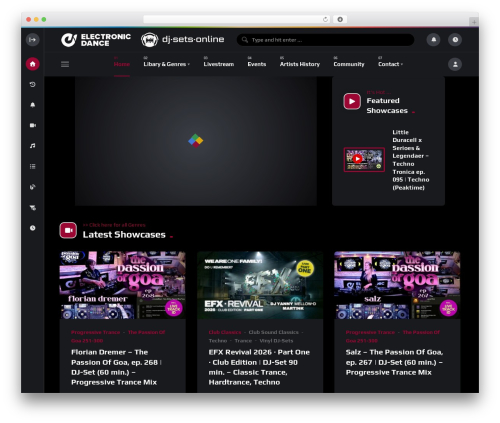Open the Events menu item
The width and height of the screenshot is (500, 423).
point(257,64)
